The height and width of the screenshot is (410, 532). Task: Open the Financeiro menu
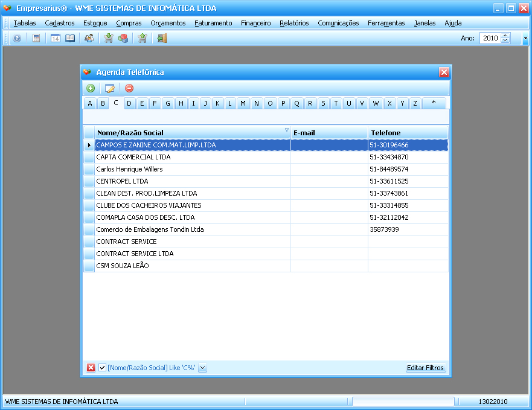pyautogui.click(x=255, y=23)
